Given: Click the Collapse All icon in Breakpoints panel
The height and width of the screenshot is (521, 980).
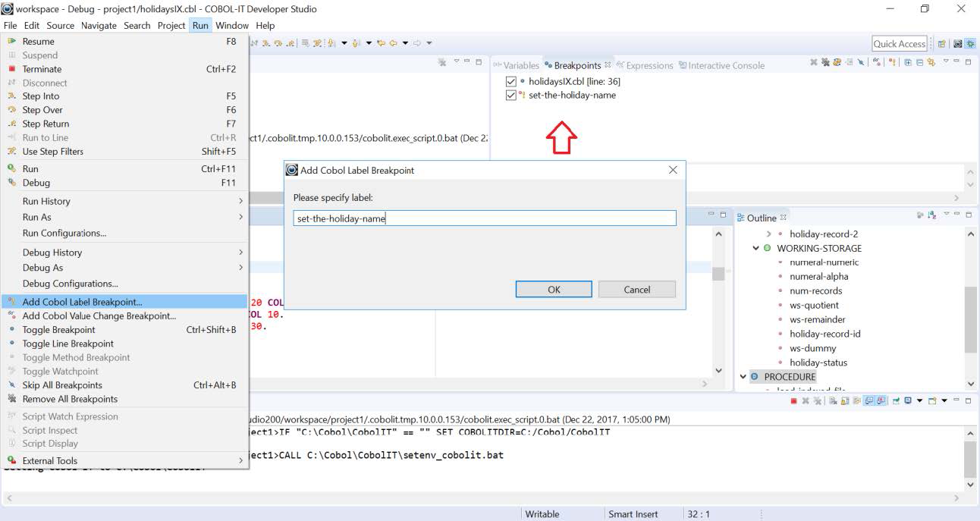Looking at the screenshot, I should (x=920, y=64).
